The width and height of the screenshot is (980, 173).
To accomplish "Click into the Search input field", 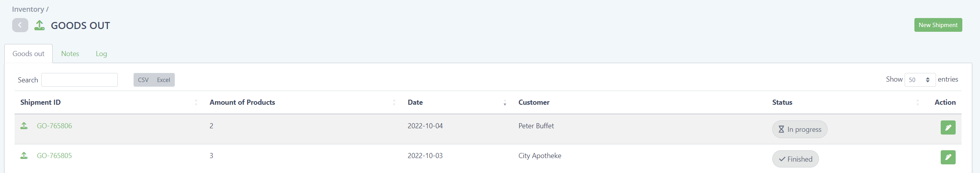I will (x=79, y=80).
